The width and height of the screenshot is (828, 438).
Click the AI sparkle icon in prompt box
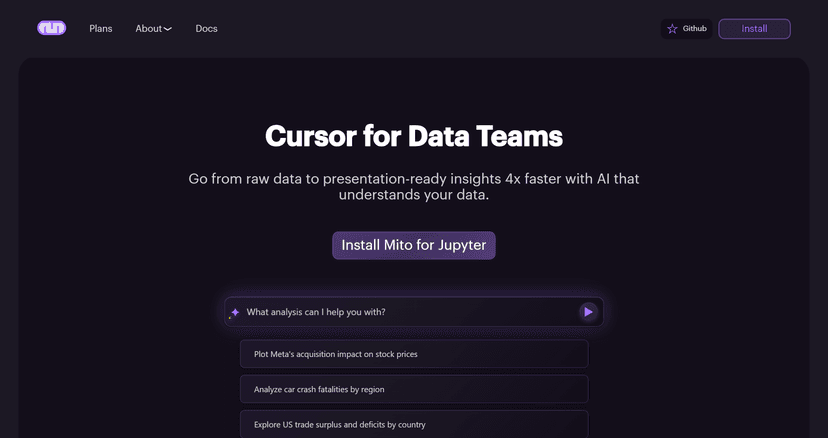coord(235,312)
